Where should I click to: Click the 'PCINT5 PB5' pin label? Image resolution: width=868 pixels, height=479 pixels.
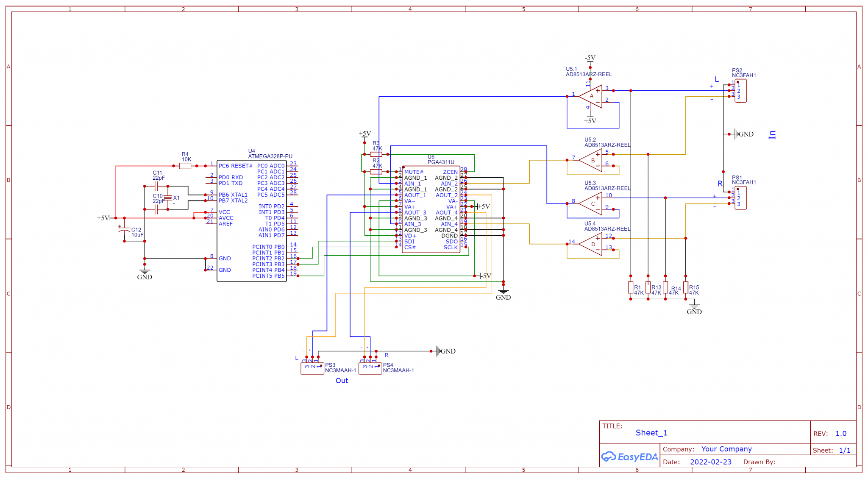point(268,276)
